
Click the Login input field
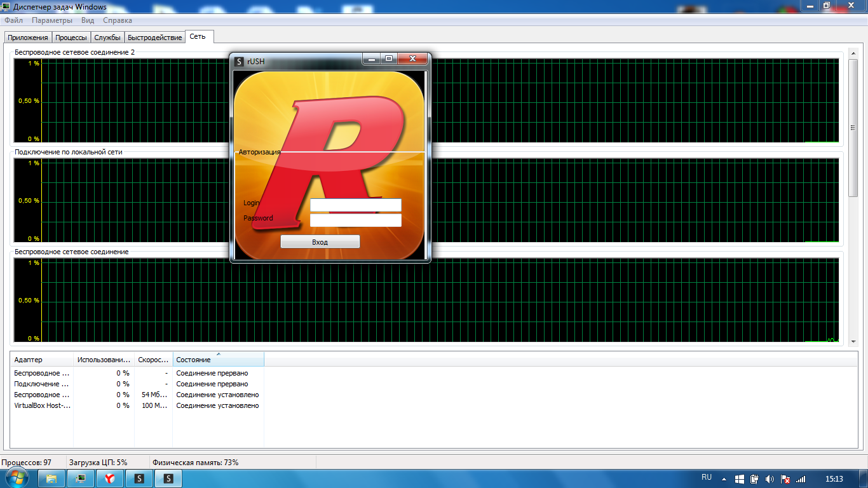tap(355, 205)
